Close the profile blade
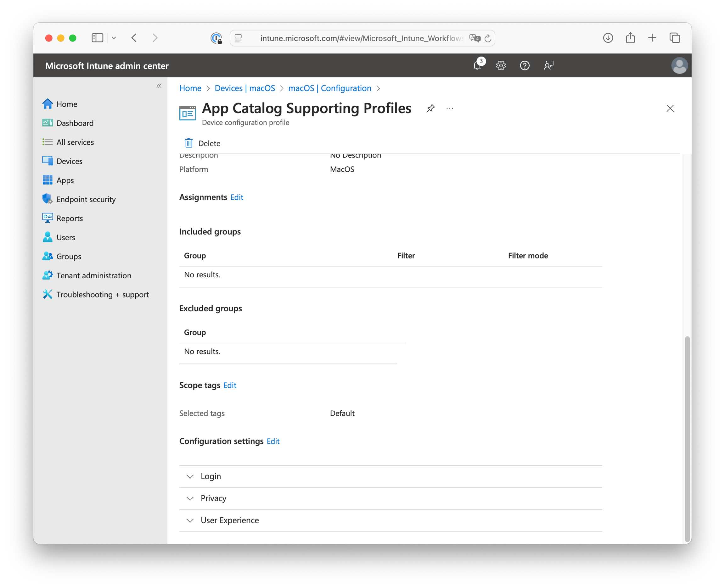 point(670,108)
